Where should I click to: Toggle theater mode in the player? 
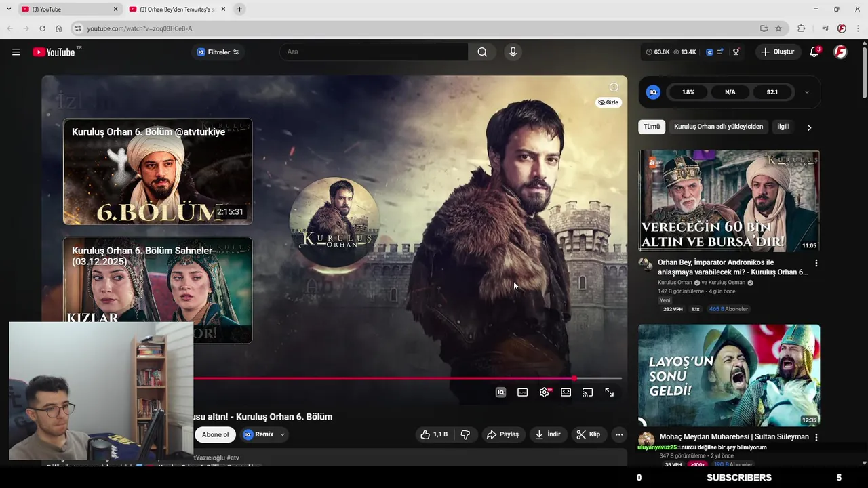[566, 392]
